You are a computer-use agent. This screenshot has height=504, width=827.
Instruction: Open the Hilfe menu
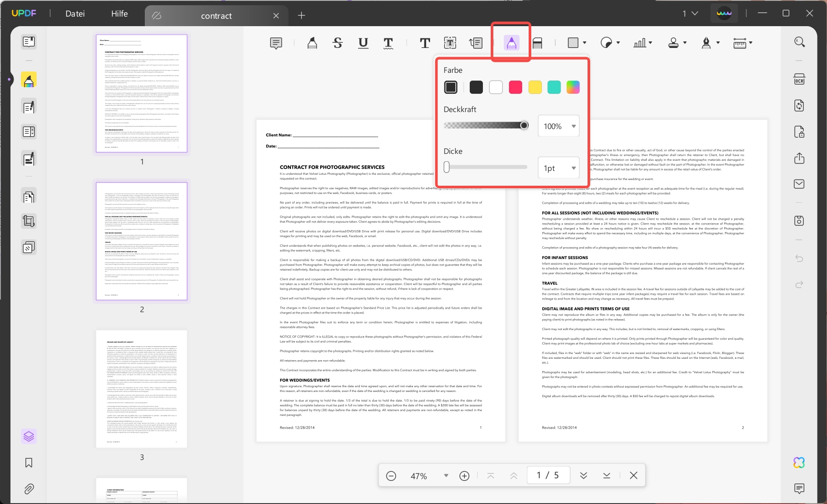tap(120, 14)
